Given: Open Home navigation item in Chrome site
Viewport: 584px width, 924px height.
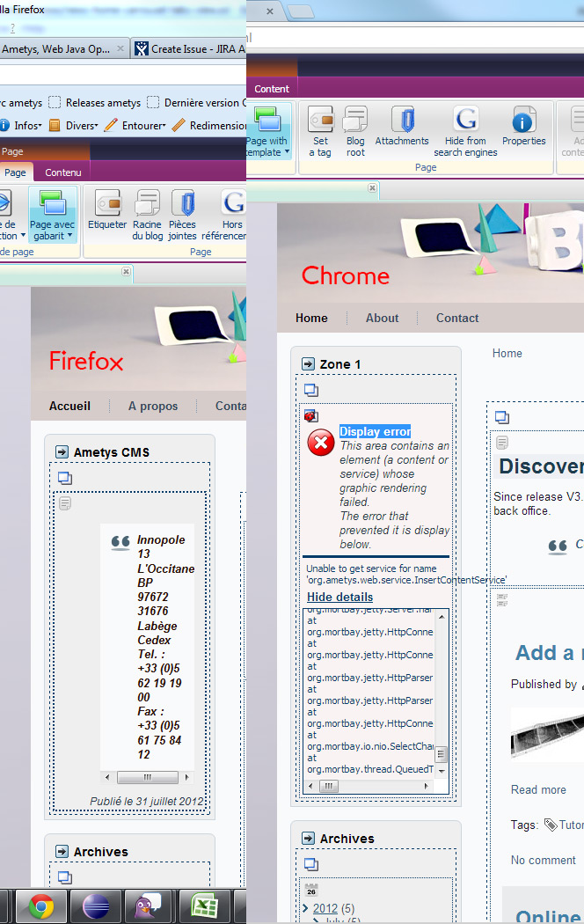Looking at the screenshot, I should click(311, 319).
